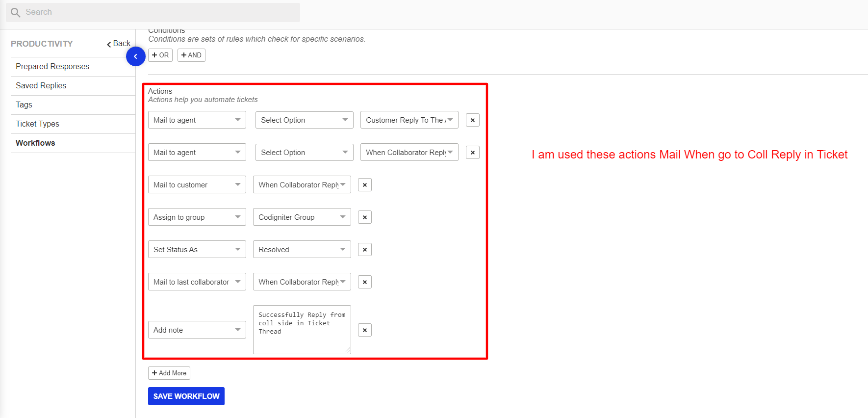This screenshot has width=868, height=418.
Task: Open Prepared Responses in the sidebar
Action: coord(73,67)
